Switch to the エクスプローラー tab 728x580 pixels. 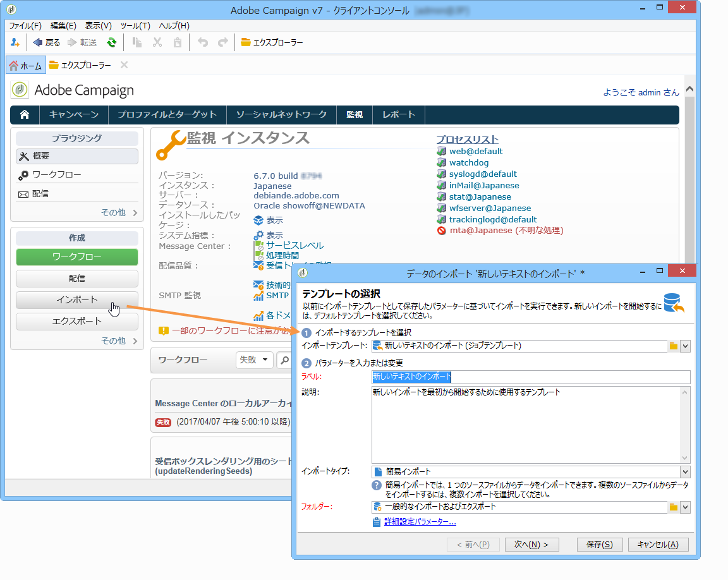(x=80, y=66)
